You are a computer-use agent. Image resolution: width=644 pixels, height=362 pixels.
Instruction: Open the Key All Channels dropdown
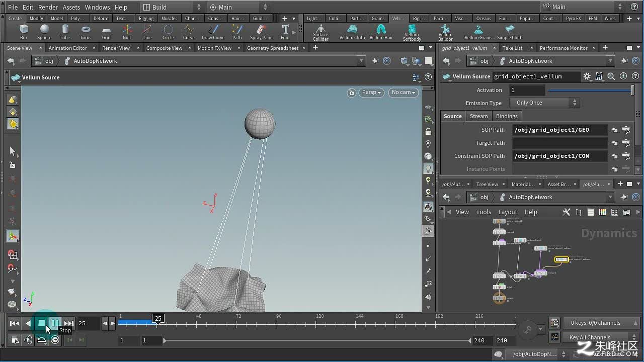click(x=601, y=337)
